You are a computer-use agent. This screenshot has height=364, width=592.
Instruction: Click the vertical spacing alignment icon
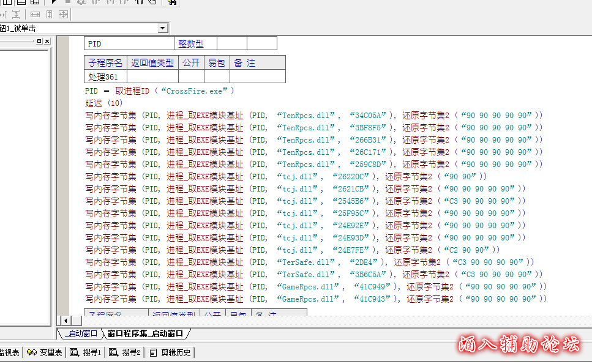pyautogui.click(x=15, y=14)
